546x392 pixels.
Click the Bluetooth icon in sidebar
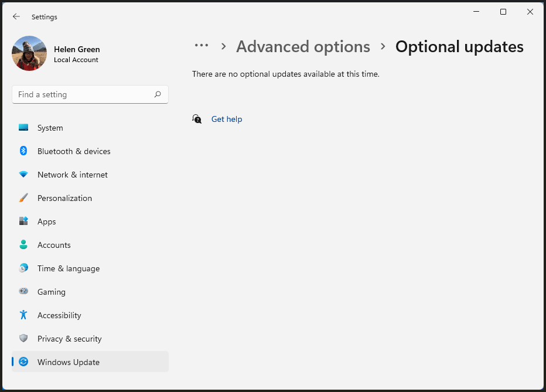click(x=23, y=151)
